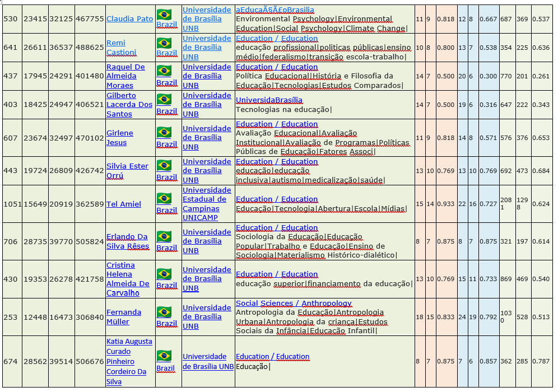The image size is (558, 392).
Task: Click Education / Education link in Tel Amiel's row
Action: tap(277, 199)
